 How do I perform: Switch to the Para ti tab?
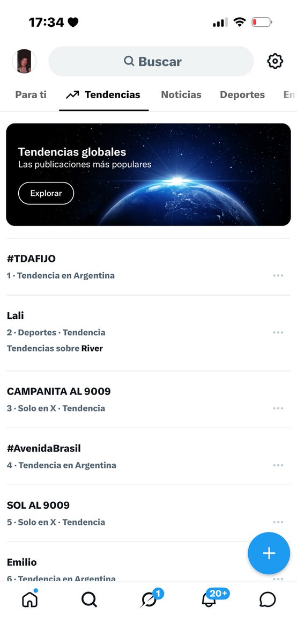click(31, 94)
